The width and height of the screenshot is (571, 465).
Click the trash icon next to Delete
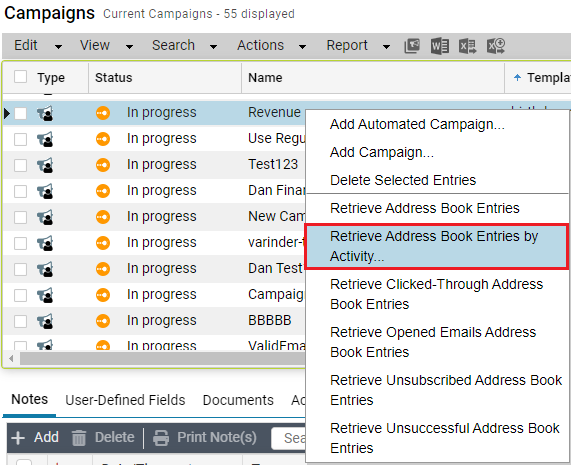point(79,437)
